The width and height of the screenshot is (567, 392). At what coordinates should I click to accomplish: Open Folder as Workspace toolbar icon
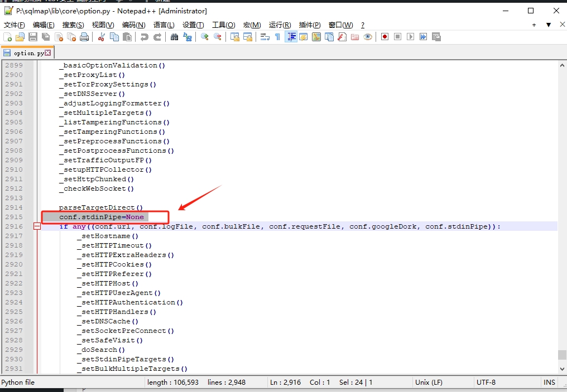point(355,37)
